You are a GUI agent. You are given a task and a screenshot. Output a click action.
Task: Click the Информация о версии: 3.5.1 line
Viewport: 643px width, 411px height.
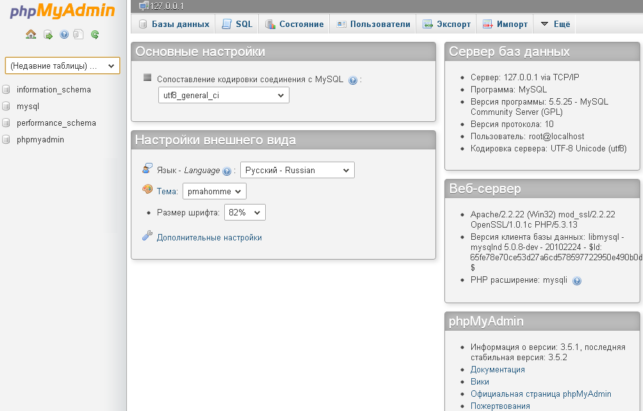pos(547,352)
